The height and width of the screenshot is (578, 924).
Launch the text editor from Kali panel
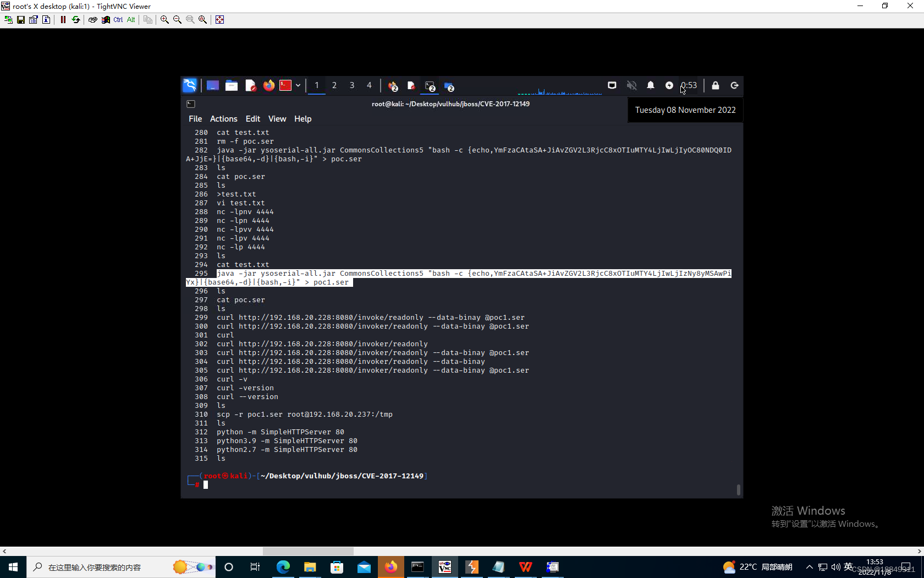[x=250, y=85]
